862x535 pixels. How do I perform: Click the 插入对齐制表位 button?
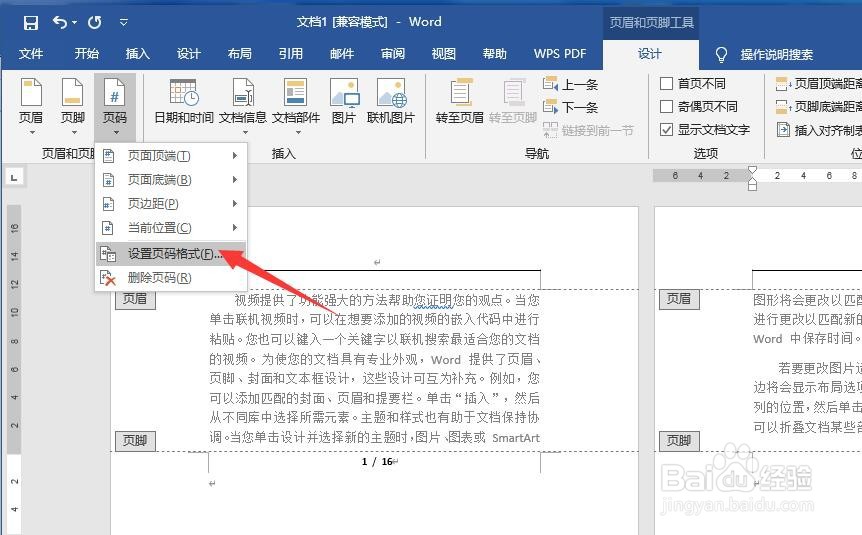(819, 130)
